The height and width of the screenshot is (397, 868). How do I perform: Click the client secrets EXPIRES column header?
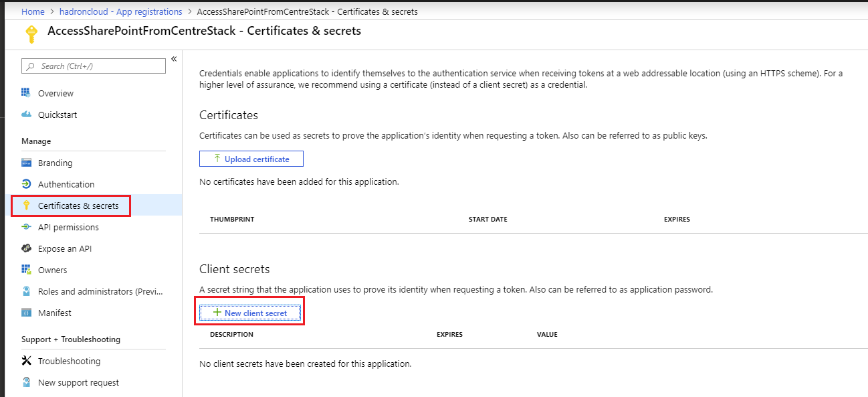449,334
